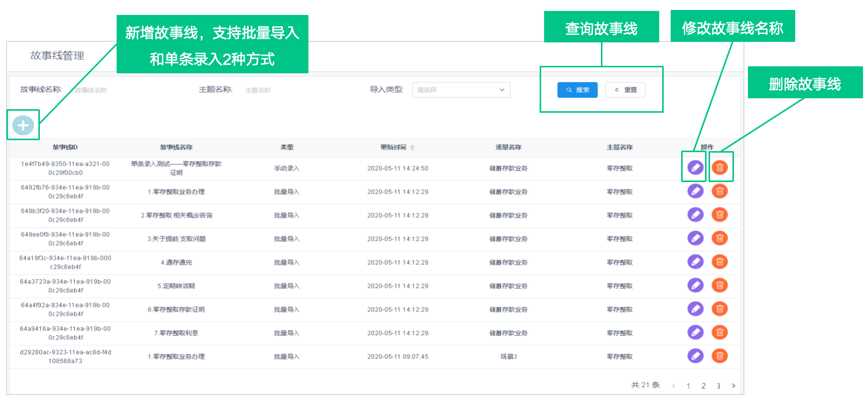Go to pagination page 2
This screenshot has width=868, height=405.
point(703,386)
